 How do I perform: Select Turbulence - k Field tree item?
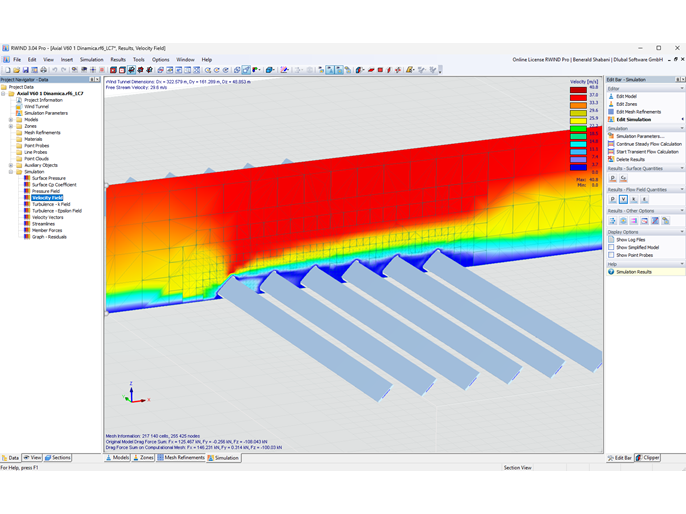(51, 204)
